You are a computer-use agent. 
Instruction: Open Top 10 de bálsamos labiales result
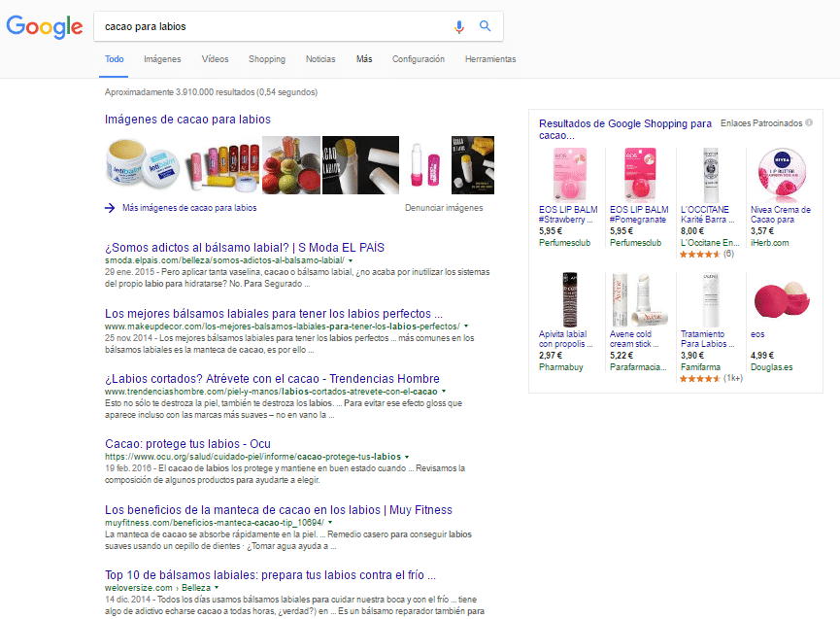tap(270, 575)
